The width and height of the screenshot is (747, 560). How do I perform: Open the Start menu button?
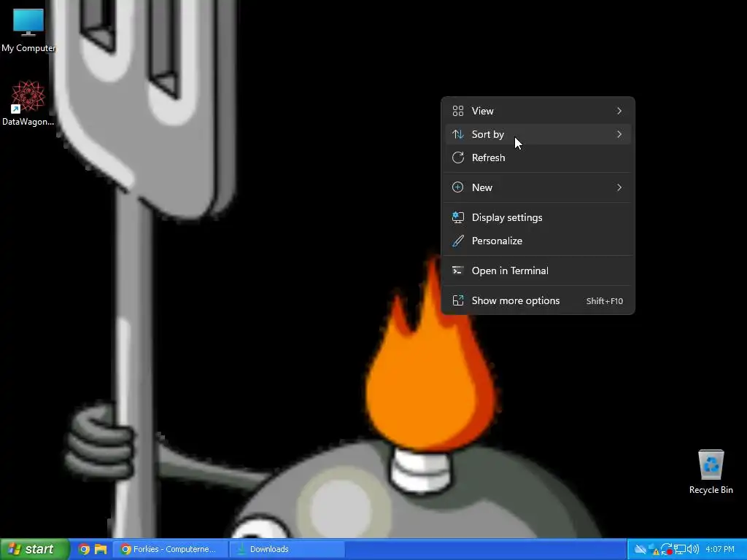click(34, 549)
